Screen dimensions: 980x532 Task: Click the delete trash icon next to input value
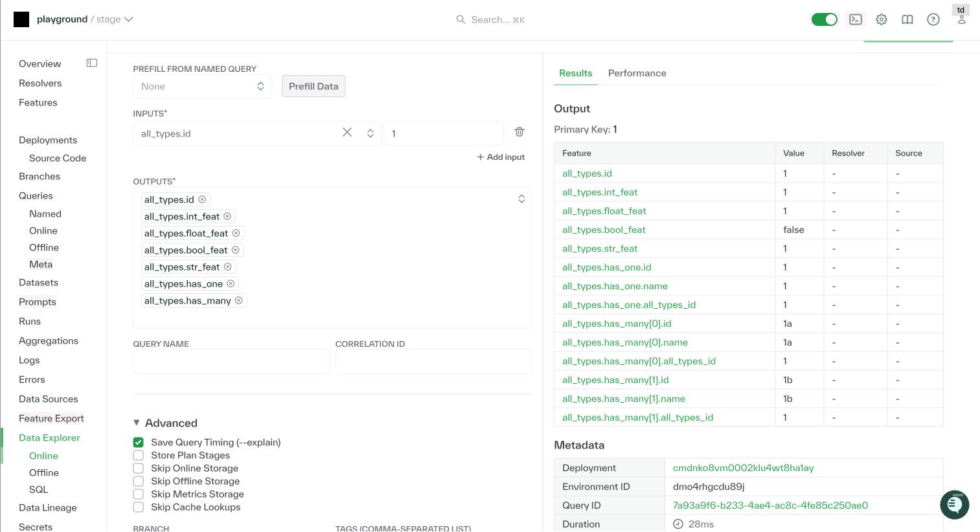(x=519, y=131)
